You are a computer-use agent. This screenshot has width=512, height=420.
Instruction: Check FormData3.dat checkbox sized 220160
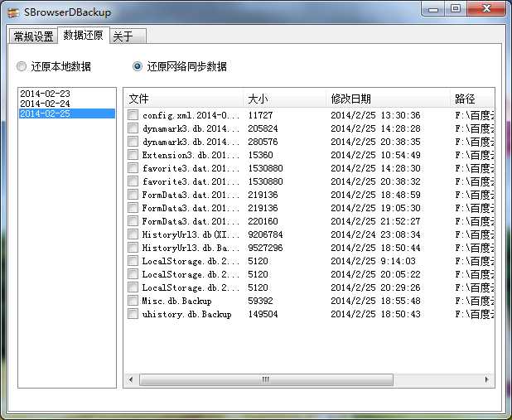[x=133, y=221]
